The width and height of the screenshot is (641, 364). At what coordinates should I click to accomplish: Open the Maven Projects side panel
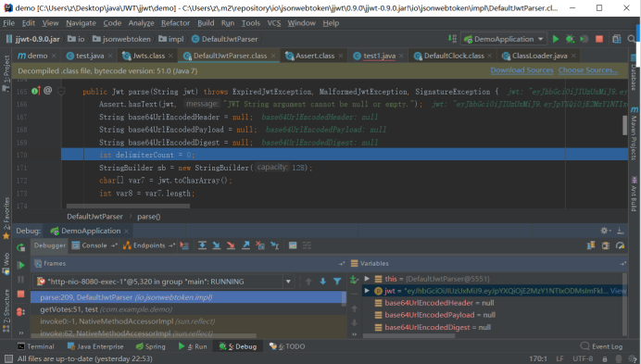634,133
